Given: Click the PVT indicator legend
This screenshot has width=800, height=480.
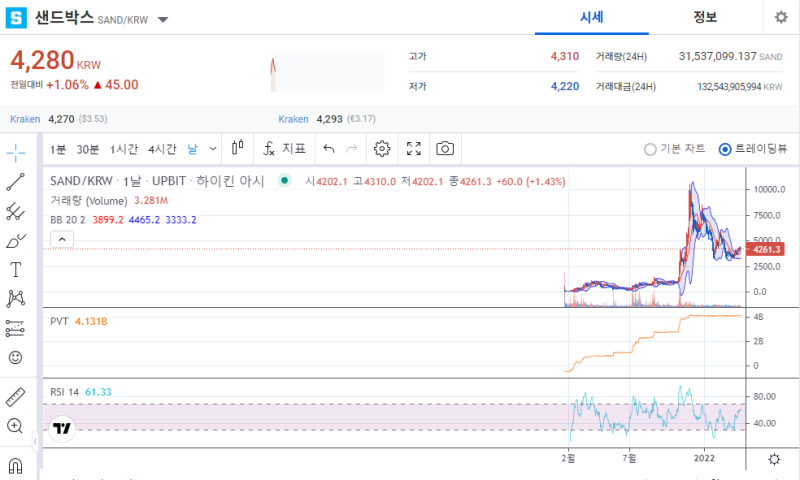Looking at the screenshot, I should (x=59, y=321).
